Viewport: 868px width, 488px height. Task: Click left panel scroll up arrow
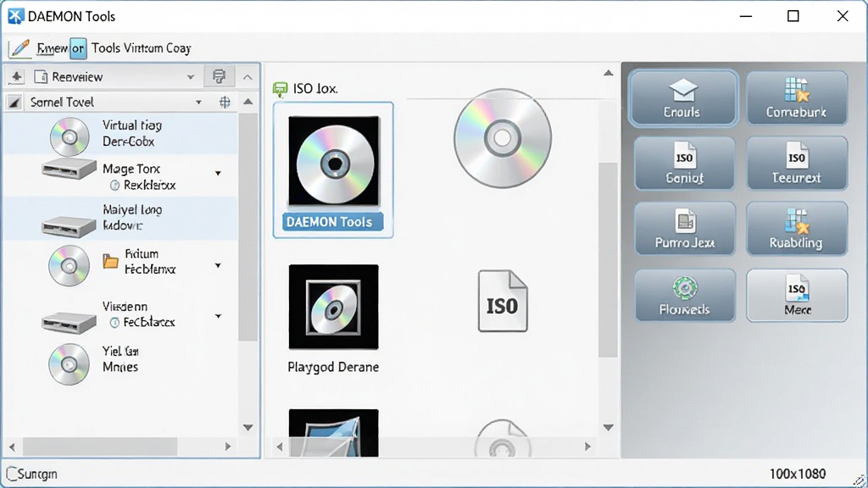248,102
